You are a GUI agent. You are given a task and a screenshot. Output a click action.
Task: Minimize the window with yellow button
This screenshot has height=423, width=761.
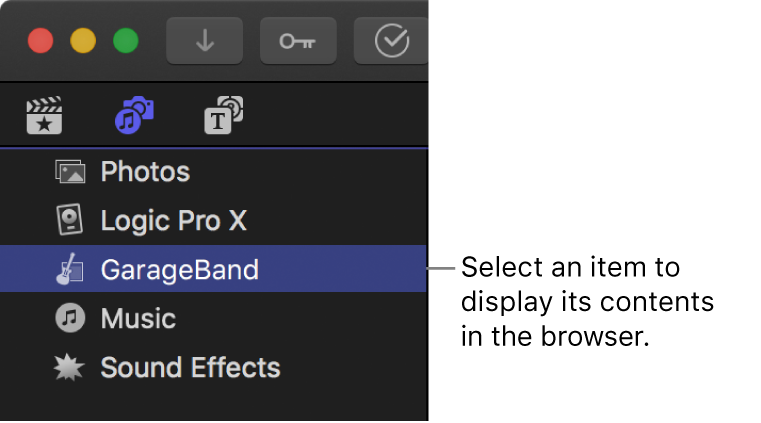click(83, 41)
